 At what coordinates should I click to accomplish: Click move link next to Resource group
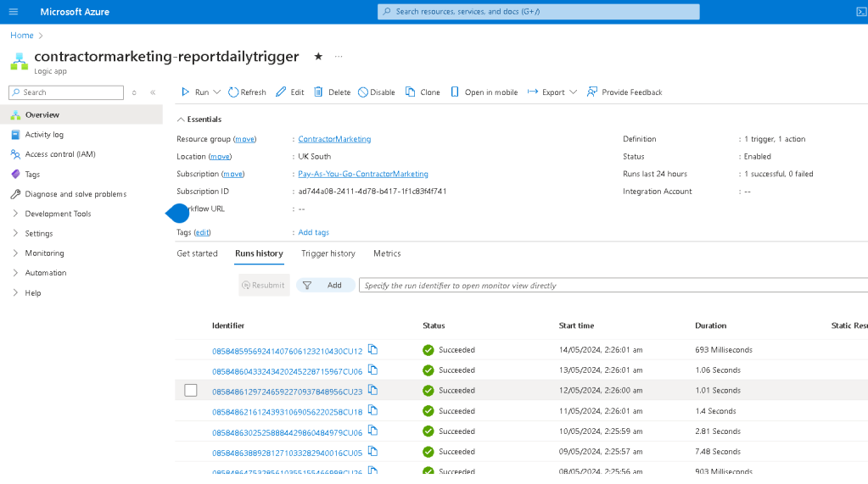point(244,139)
